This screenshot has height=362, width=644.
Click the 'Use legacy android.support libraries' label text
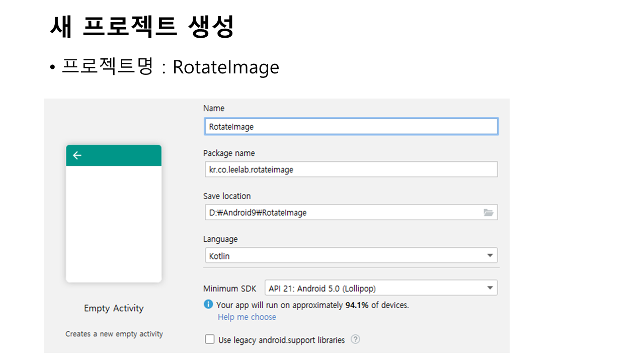(x=281, y=340)
